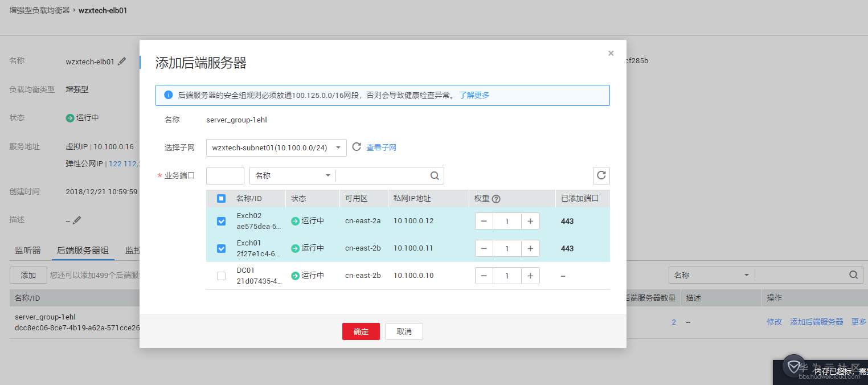Open the wzxtech-subnet01 subnet dropdown

pos(276,147)
